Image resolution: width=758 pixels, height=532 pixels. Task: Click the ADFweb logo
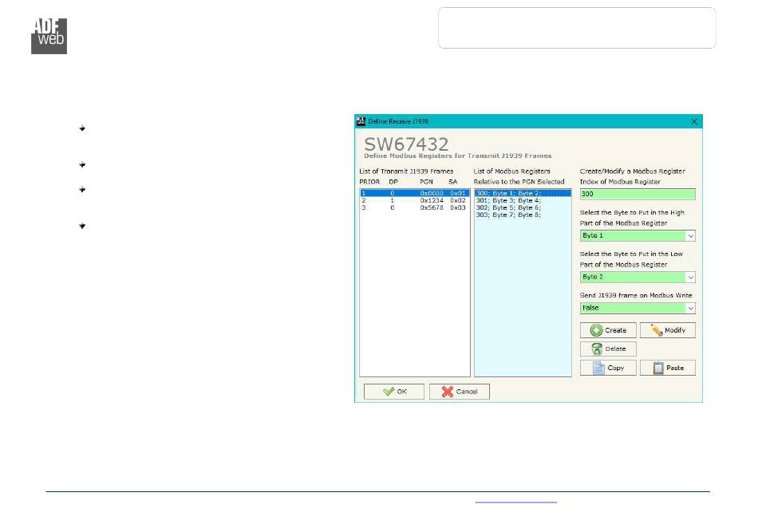click(49, 36)
